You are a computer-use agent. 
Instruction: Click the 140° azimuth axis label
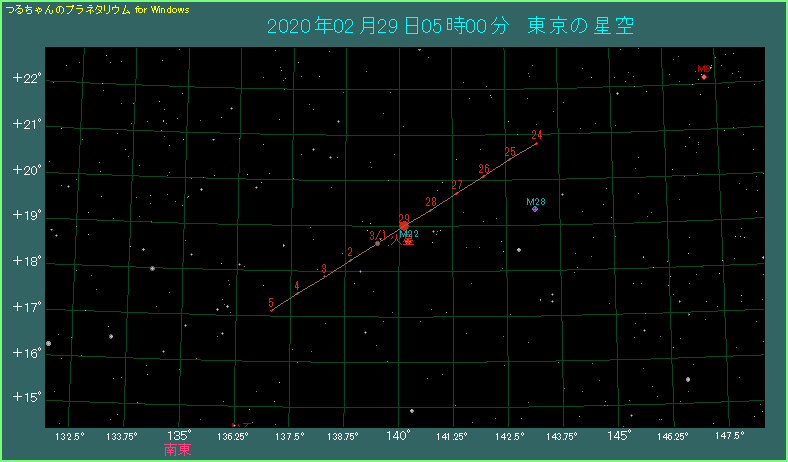(399, 436)
